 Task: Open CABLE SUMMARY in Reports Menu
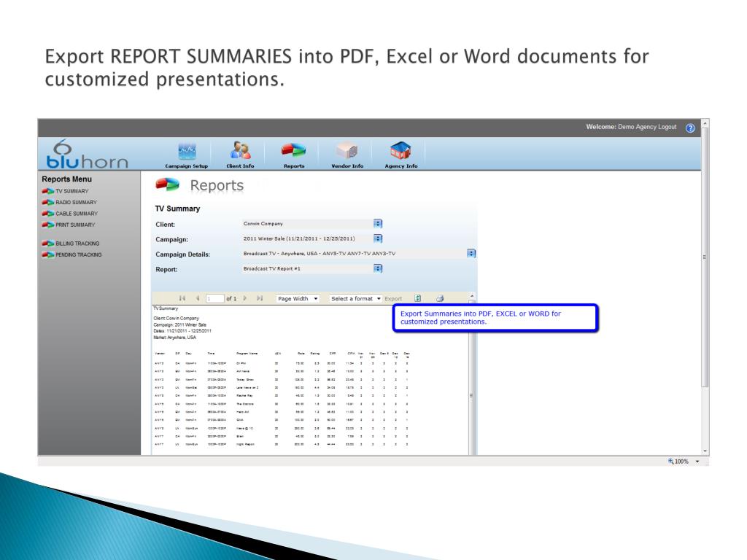tap(77, 214)
